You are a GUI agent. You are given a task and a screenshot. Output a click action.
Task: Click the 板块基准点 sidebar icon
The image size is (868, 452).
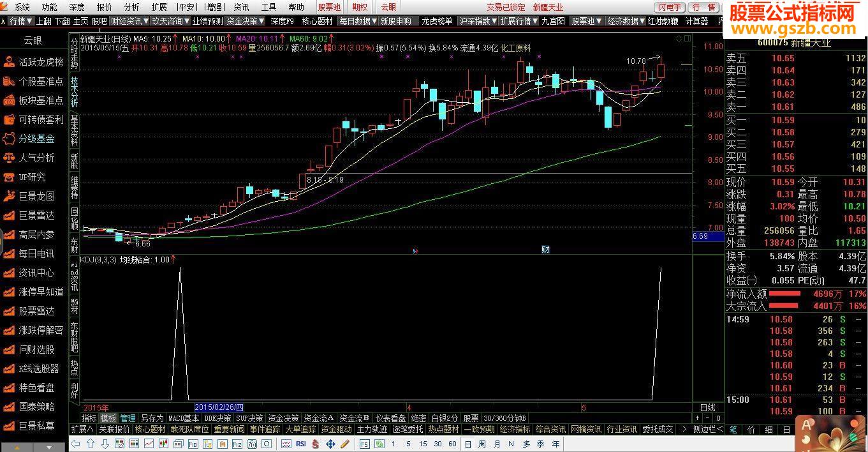[x=9, y=100]
